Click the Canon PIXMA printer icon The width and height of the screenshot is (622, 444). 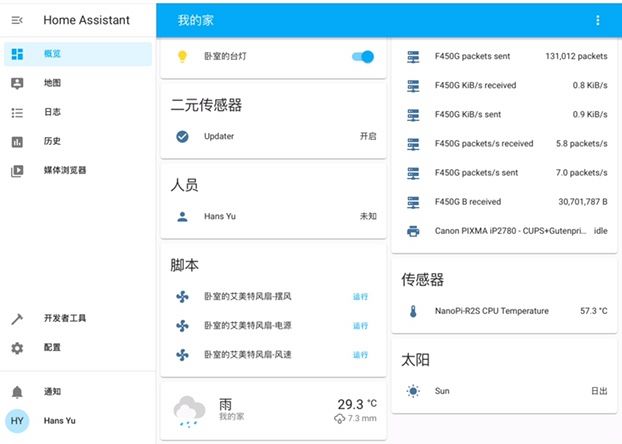click(413, 231)
